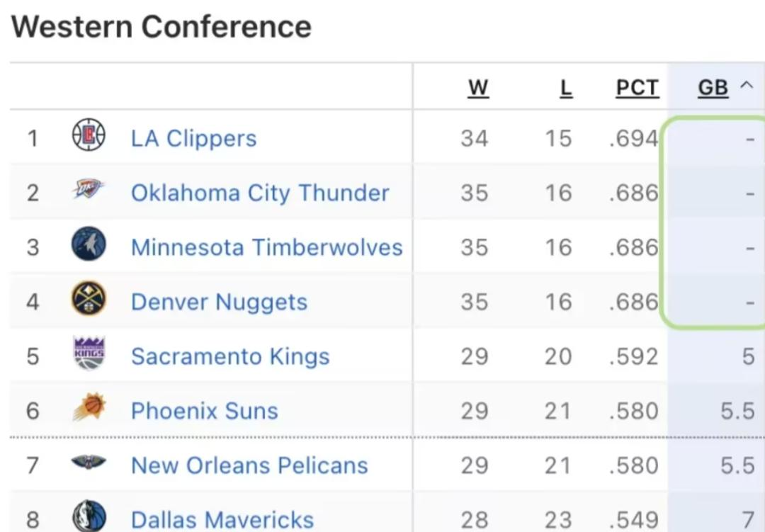The width and height of the screenshot is (765, 532).
Task: Click the Minnesota Timberwolves logo icon
Action: (89, 244)
